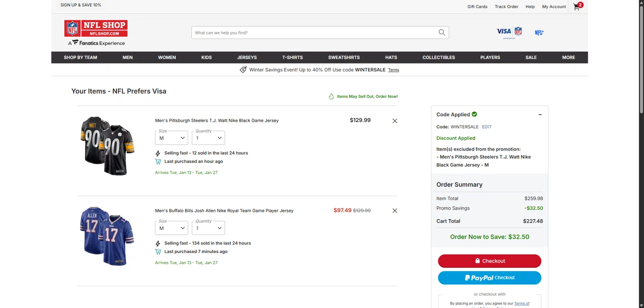Open the Kids menu
644x308 pixels.
(207, 57)
